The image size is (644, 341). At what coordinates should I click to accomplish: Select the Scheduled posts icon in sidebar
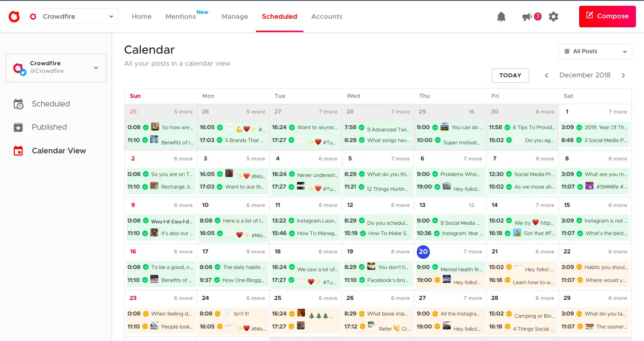click(x=19, y=104)
